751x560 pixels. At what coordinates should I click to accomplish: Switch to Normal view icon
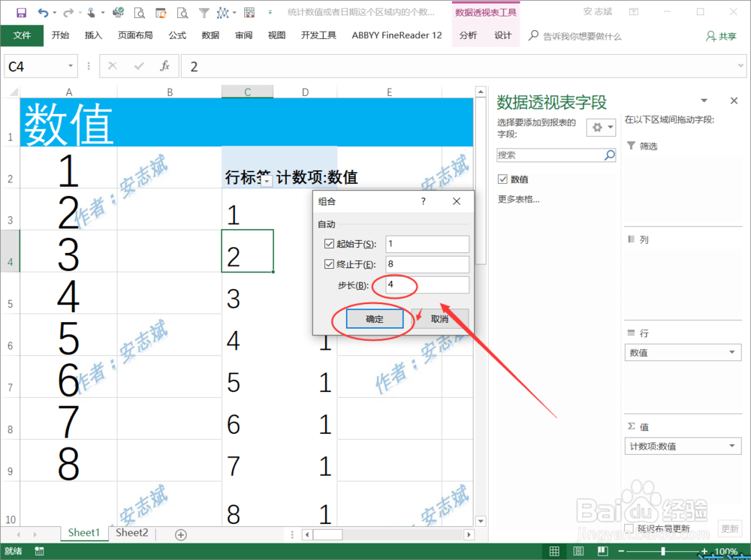(x=554, y=552)
